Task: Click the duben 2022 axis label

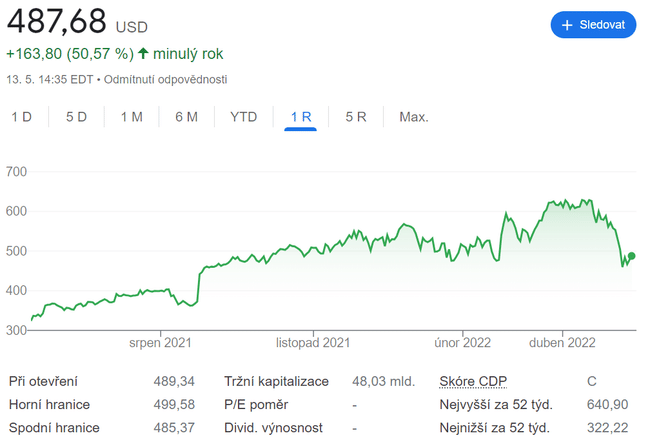Action: click(562, 343)
